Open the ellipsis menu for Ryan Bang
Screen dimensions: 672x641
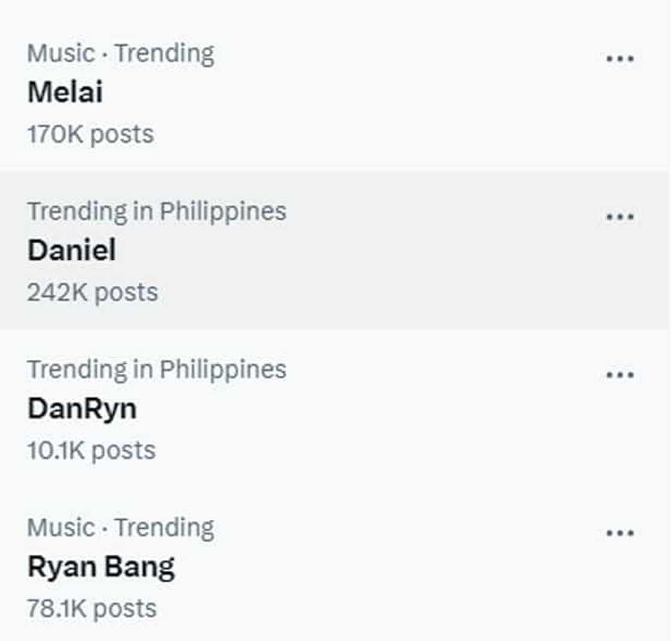[620, 533]
